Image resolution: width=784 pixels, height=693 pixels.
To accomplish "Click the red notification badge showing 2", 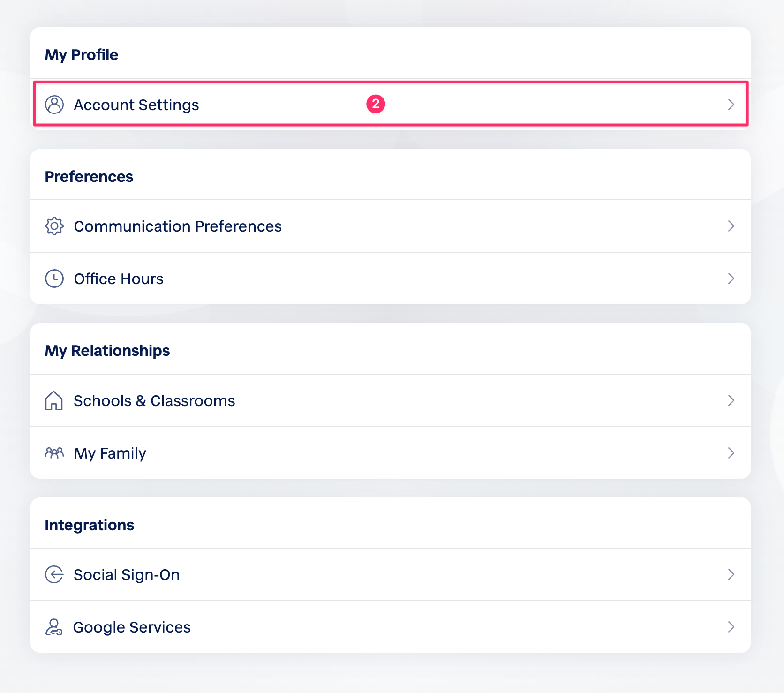I will coord(376,104).
